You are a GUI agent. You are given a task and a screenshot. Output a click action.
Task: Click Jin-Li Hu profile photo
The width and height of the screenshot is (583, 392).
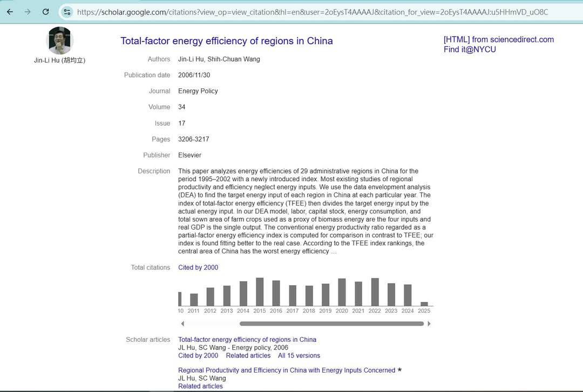pos(59,40)
